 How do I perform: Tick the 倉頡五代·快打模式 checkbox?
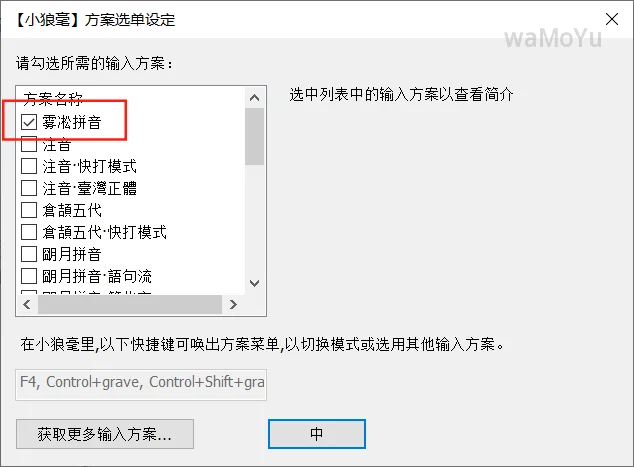(x=29, y=232)
